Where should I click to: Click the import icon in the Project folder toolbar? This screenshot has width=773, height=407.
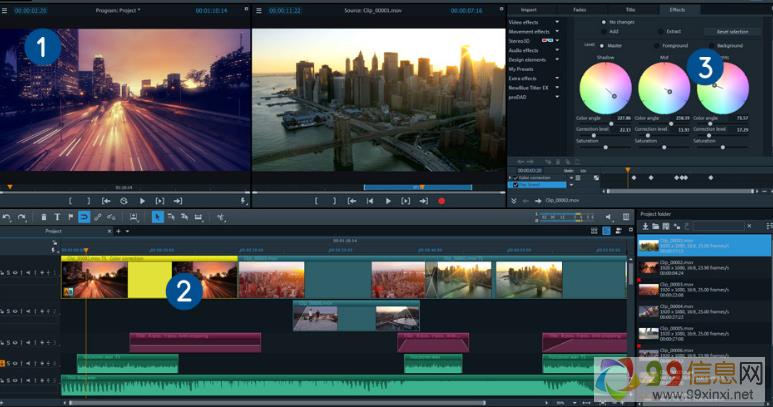pos(644,228)
